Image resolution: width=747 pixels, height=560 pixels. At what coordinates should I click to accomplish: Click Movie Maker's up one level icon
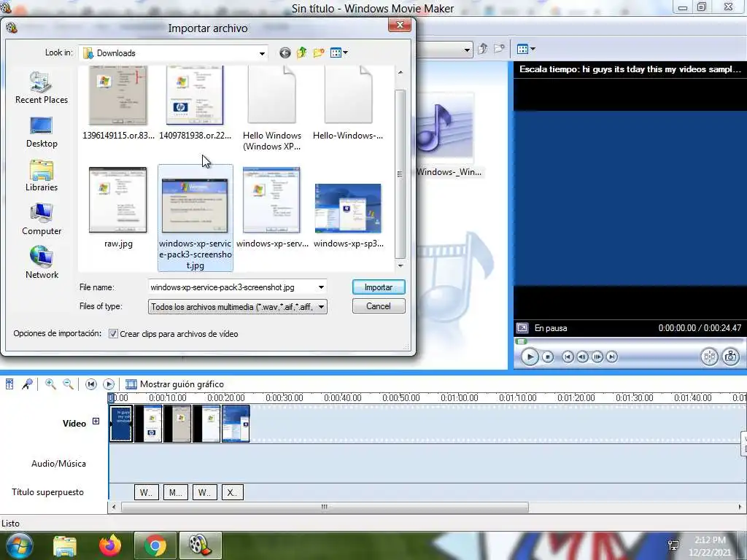coord(483,49)
